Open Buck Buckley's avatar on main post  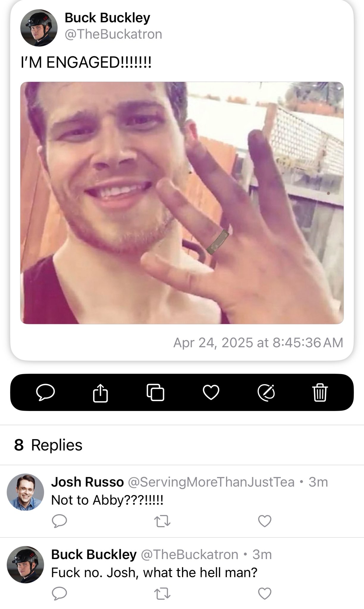click(x=39, y=28)
